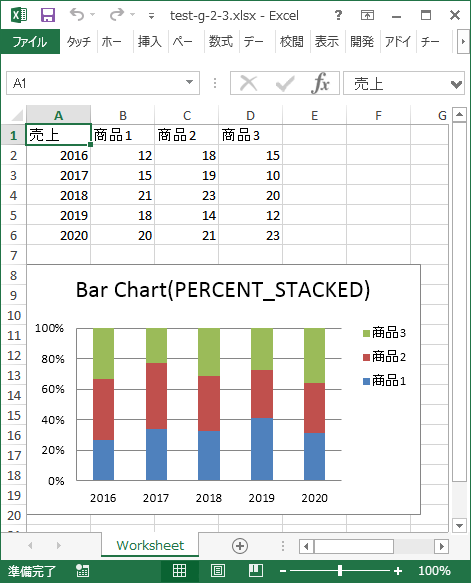Confirm entry with the checkmark icon
The image size is (471, 583).
[285, 83]
